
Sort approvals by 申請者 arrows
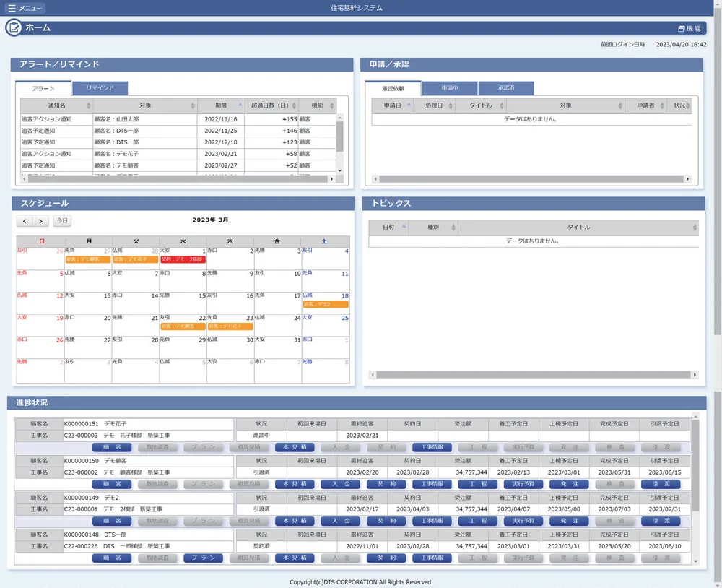[x=661, y=105]
